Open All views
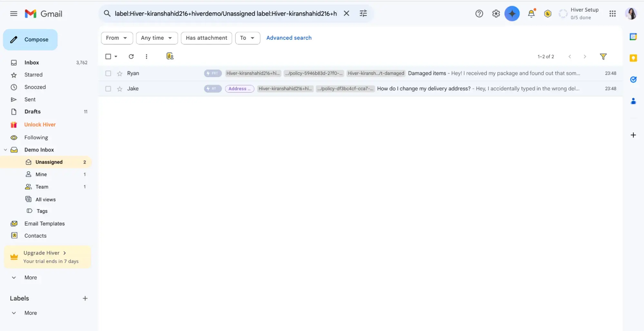This screenshot has height=331, width=644. 45,199
